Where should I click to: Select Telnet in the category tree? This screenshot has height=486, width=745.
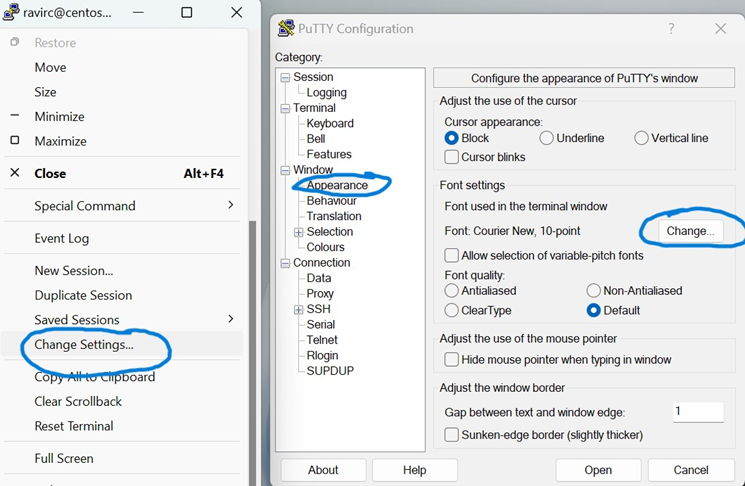coord(322,340)
